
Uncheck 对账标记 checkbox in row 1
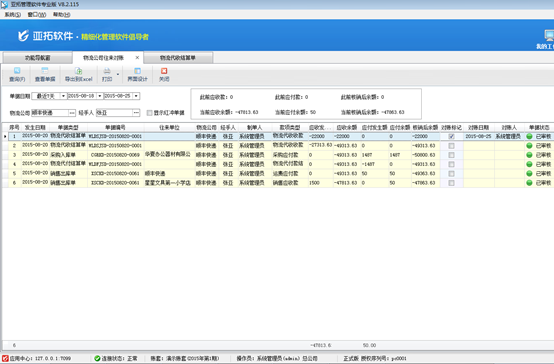coord(451,136)
